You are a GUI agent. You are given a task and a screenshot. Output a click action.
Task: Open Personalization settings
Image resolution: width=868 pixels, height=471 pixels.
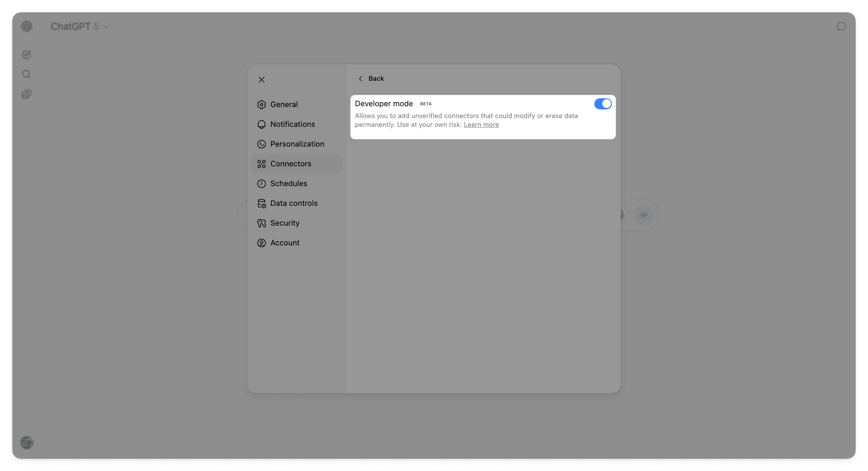(297, 144)
